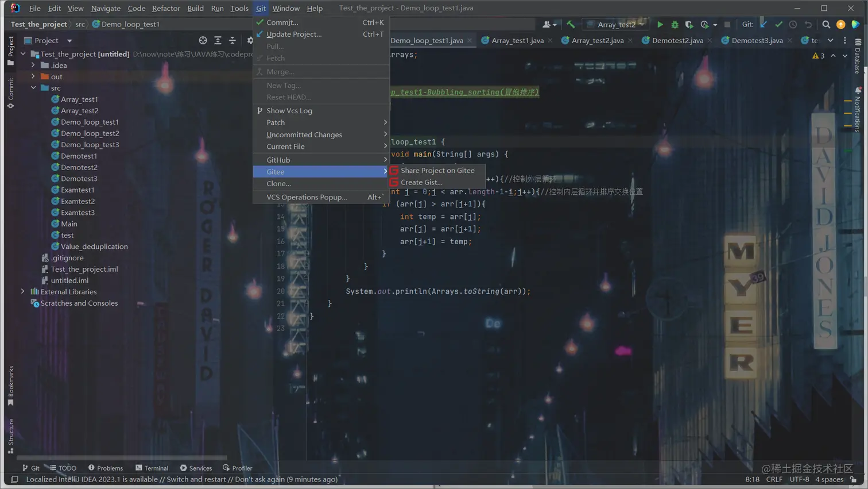Open the Commit tool window on left sidebar

point(10,93)
